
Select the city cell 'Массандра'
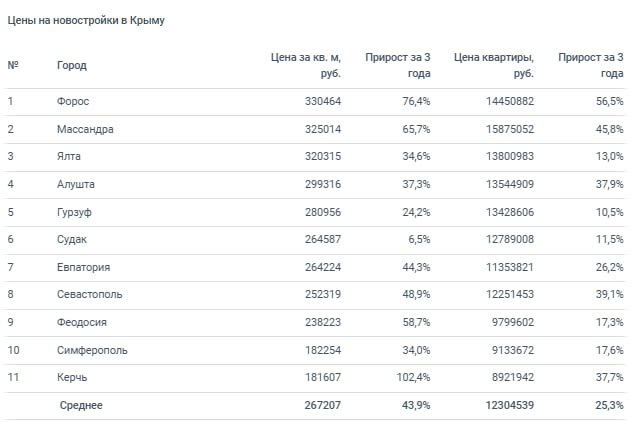85,130
